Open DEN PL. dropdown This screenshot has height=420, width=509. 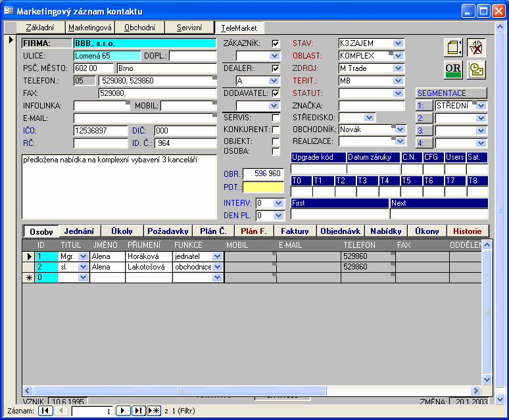pos(278,216)
